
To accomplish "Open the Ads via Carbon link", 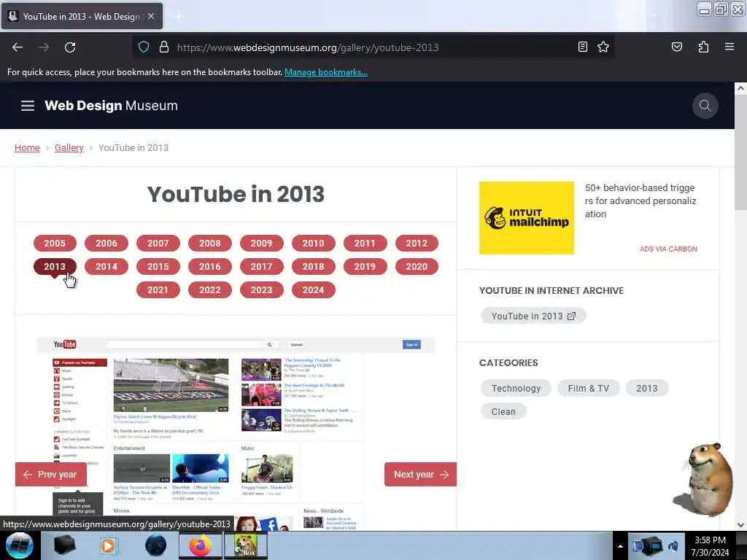I will click(x=668, y=249).
